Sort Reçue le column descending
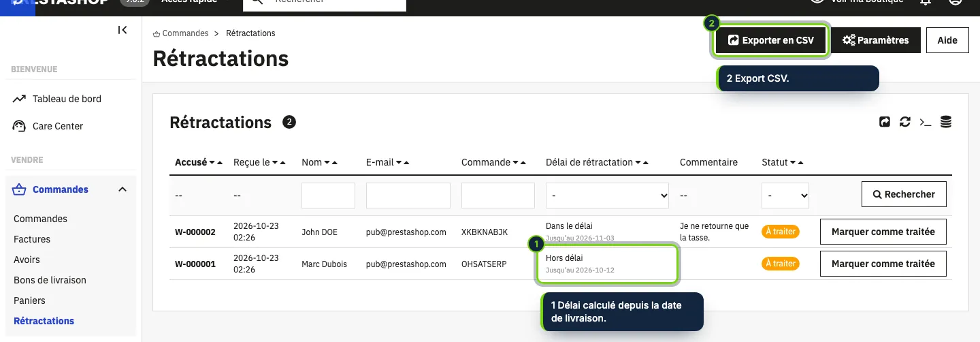Viewport: 980px width, 342px height. (276, 163)
